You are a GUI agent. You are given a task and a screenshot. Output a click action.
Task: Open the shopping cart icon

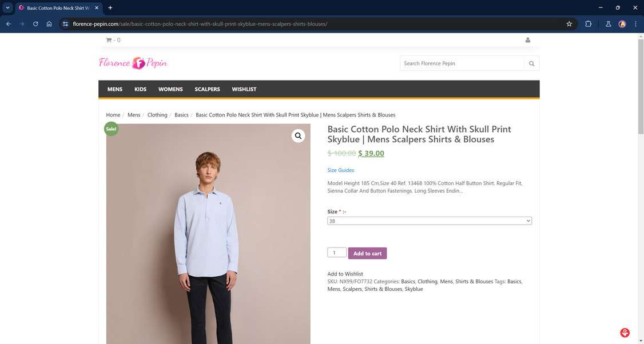(x=109, y=40)
